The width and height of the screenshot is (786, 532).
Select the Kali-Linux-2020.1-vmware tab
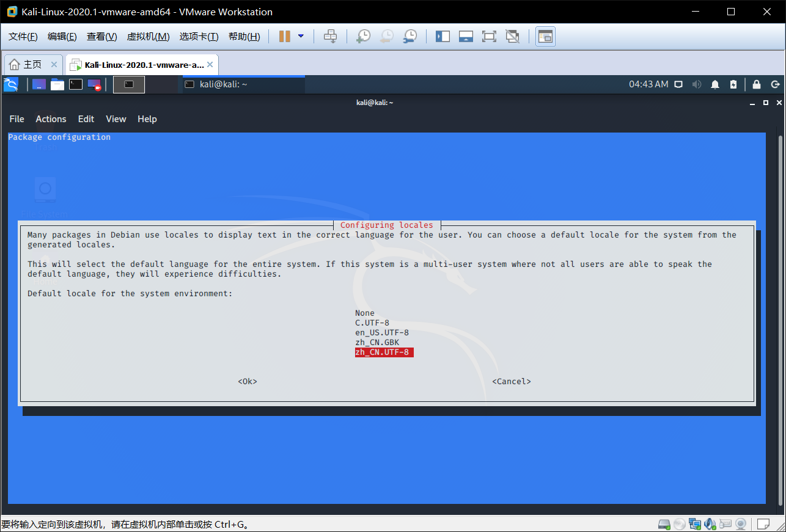coord(142,65)
